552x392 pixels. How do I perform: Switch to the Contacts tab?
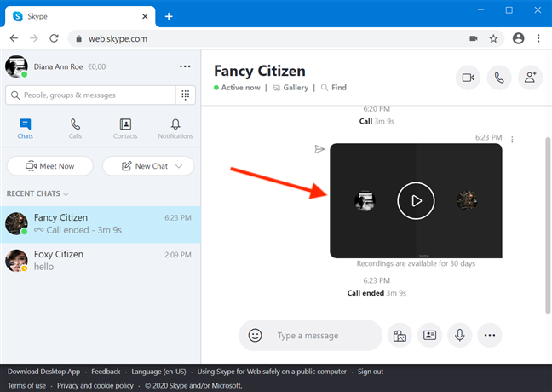(125, 129)
